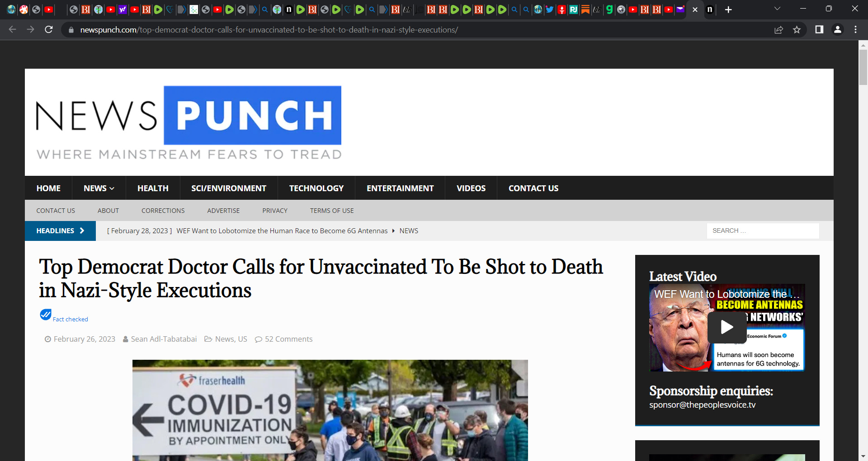The image size is (868, 461).
Task: Open the Chrome profile menu
Action: (837, 29)
